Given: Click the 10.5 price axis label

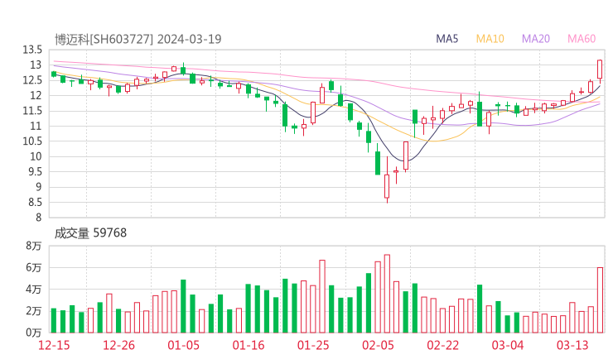Looking at the screenshot, I should 32,141.
